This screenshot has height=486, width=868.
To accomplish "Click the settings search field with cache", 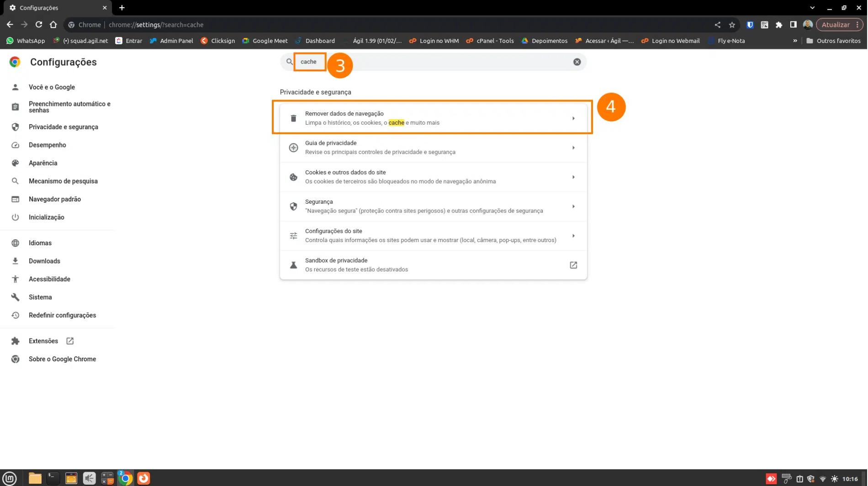I will pos(434,62).
